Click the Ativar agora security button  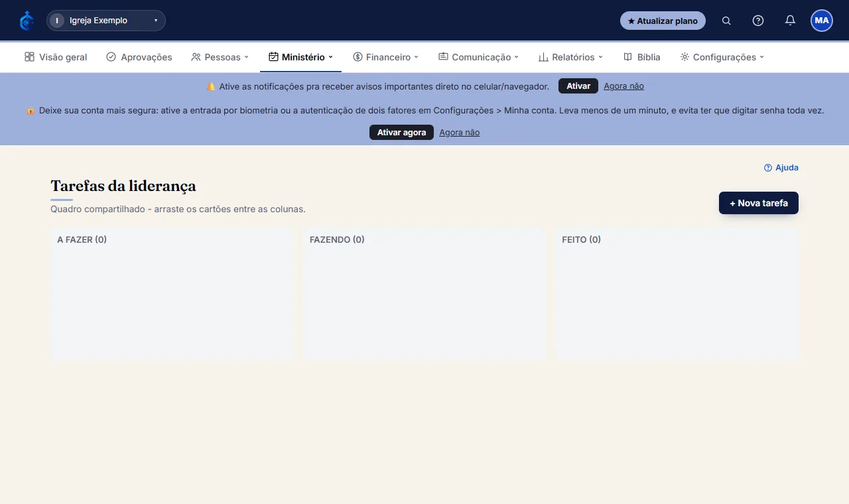[x=401, y=133]
